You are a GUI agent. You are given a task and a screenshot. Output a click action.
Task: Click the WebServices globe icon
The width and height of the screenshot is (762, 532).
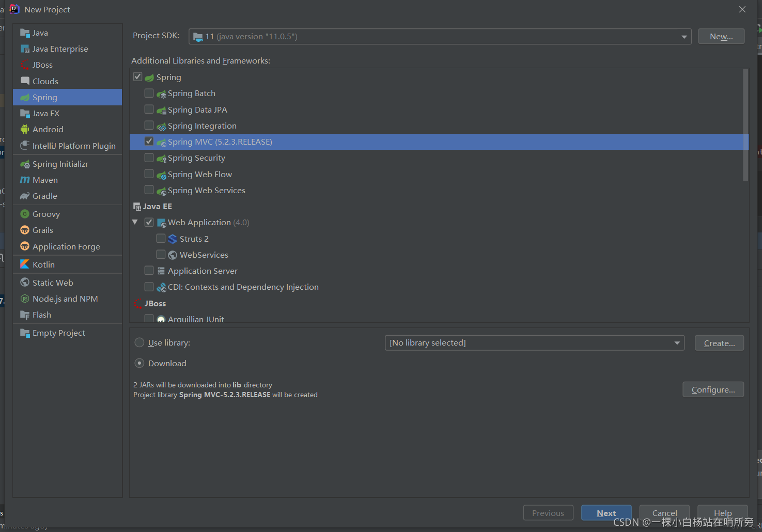pyautogui.click(x=173, y=255)
